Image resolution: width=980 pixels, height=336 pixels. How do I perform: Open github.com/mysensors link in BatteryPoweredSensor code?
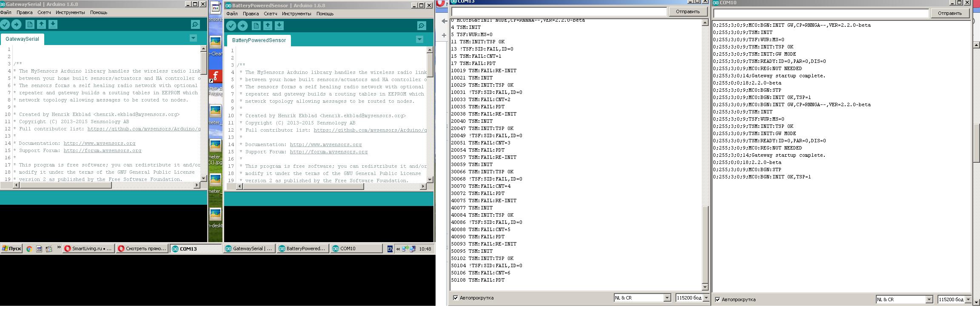click(x=370, y=130)
